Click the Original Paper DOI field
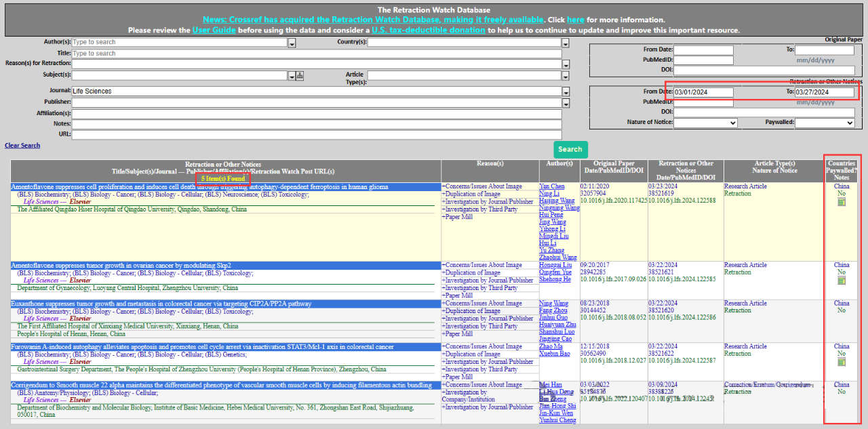Viewport: 868px width, 429px height. (x=764, y=70)
